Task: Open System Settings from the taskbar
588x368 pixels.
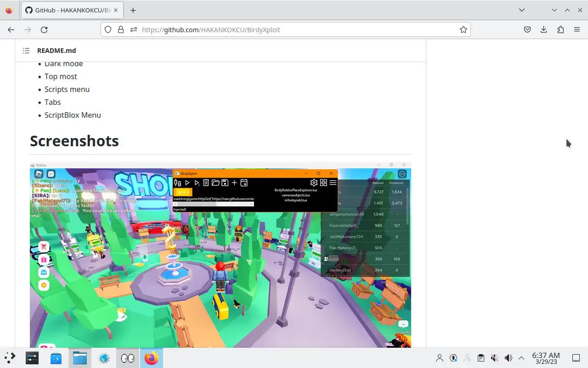Action: [32, 358]
